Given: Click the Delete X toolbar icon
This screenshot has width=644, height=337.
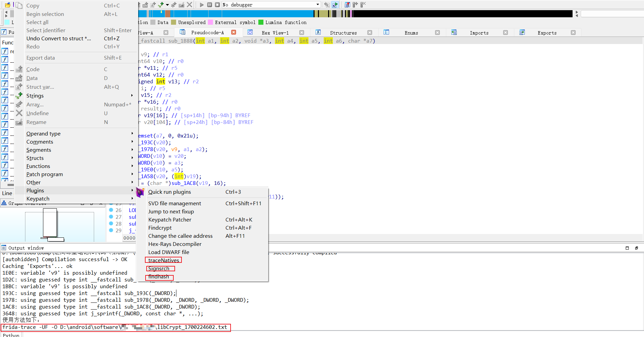Looking at the screenshot, I should 189,5.
